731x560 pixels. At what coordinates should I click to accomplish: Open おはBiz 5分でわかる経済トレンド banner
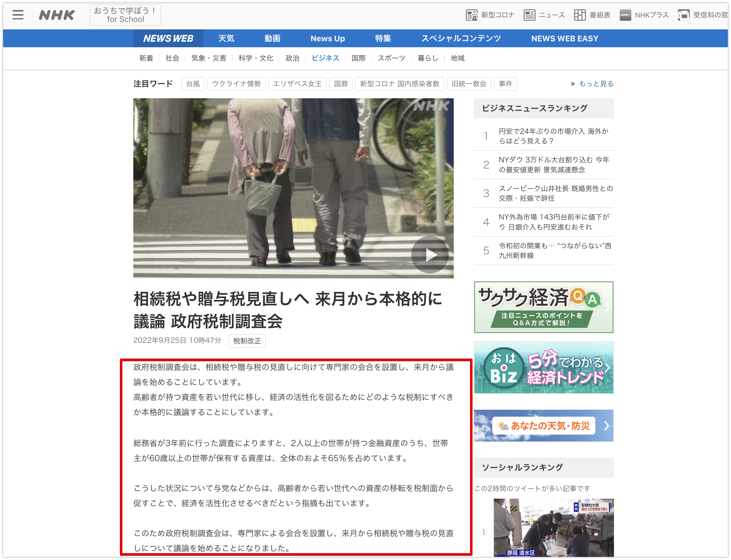coord(544,367)
